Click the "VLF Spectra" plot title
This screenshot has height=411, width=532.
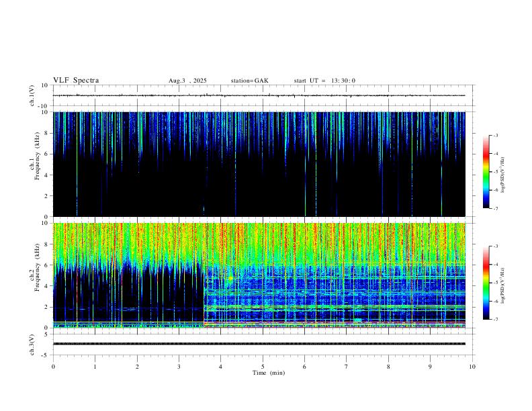pyautogui.click(x=76, y=81)
